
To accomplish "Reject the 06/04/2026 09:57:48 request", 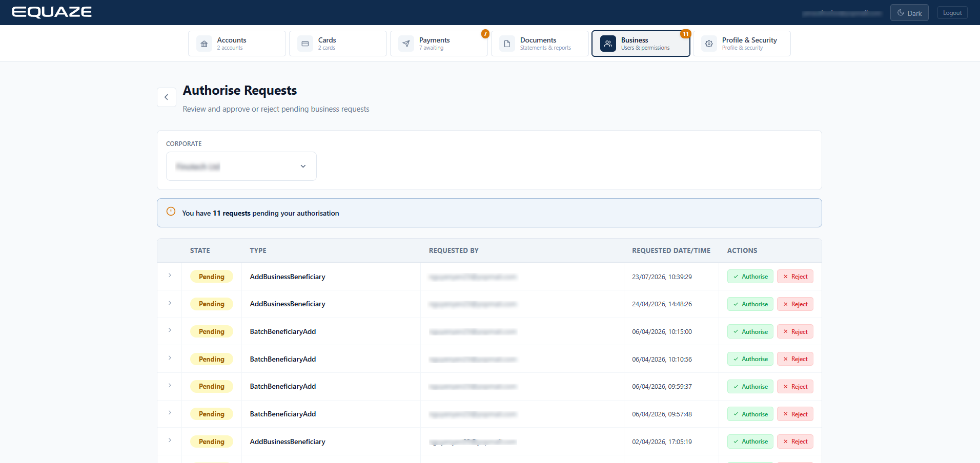I will [795, 414].
